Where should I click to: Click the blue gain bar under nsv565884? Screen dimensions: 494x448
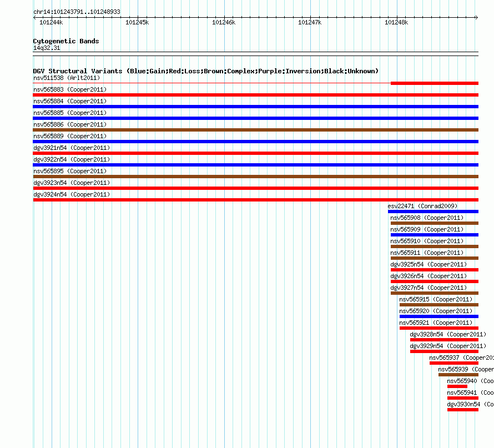click(255, 107)
